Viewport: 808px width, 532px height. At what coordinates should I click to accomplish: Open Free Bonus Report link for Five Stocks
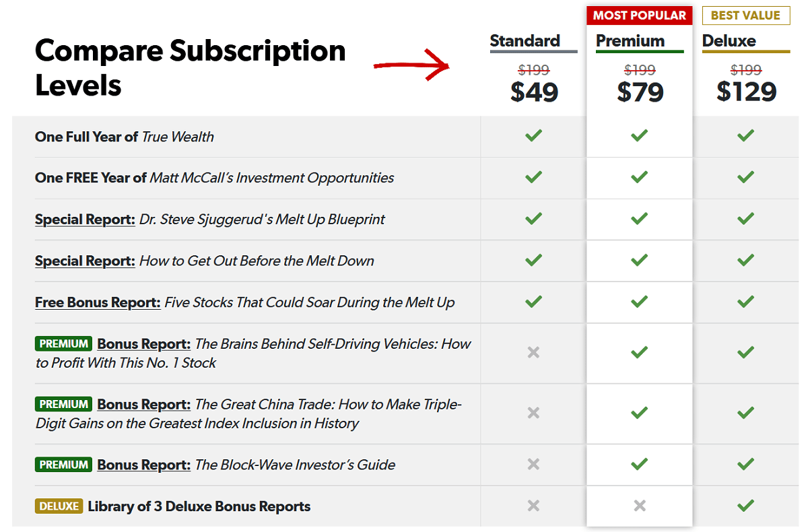[98, 302]
